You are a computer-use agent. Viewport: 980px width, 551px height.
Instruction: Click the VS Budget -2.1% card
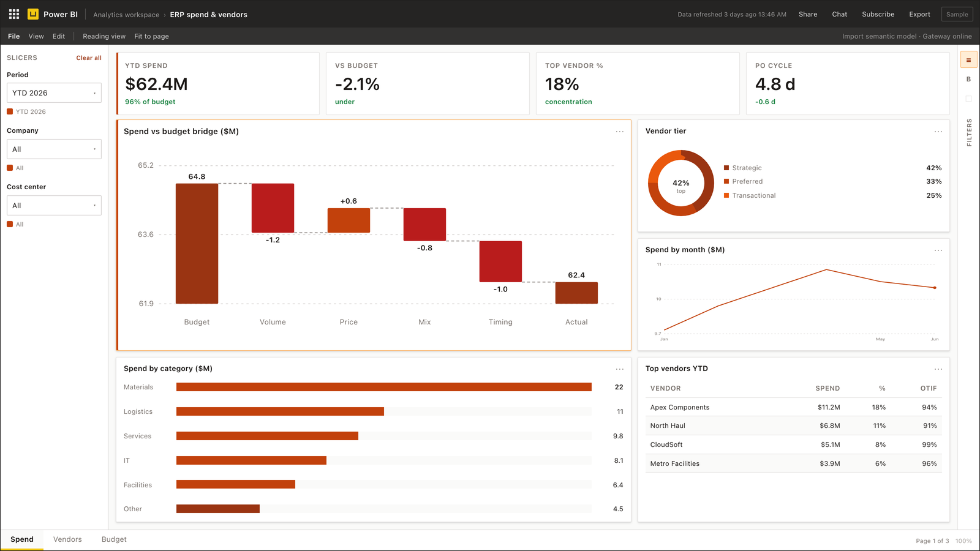point(428,83)
